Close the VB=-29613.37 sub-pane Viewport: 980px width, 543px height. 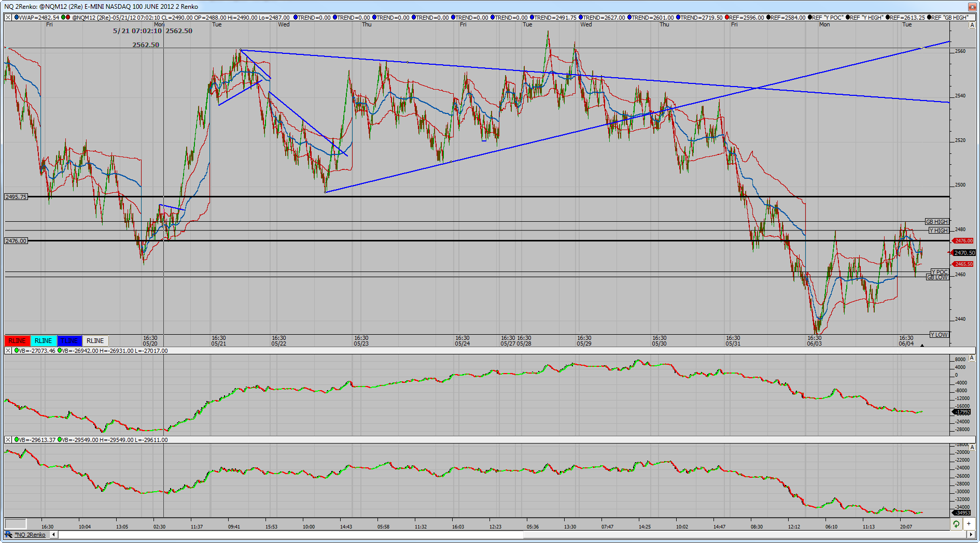pos(8,440)
